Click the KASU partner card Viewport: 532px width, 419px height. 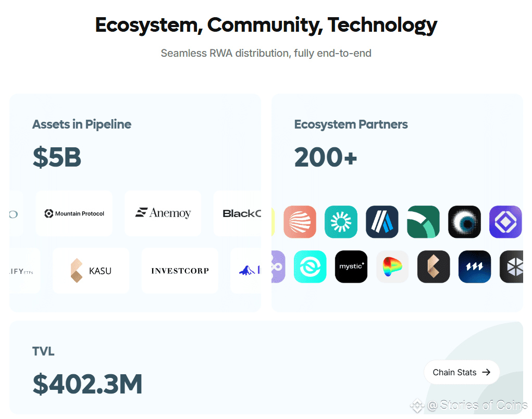pyautogui.click(x=91, y=271)
